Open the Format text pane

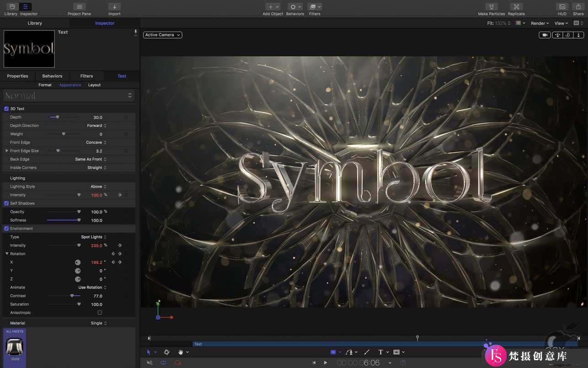pyautogui.click(x=45, y=85)
